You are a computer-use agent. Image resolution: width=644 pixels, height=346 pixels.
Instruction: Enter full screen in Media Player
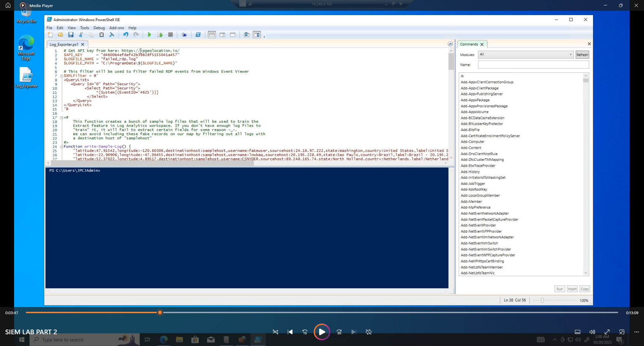(607, 332)
